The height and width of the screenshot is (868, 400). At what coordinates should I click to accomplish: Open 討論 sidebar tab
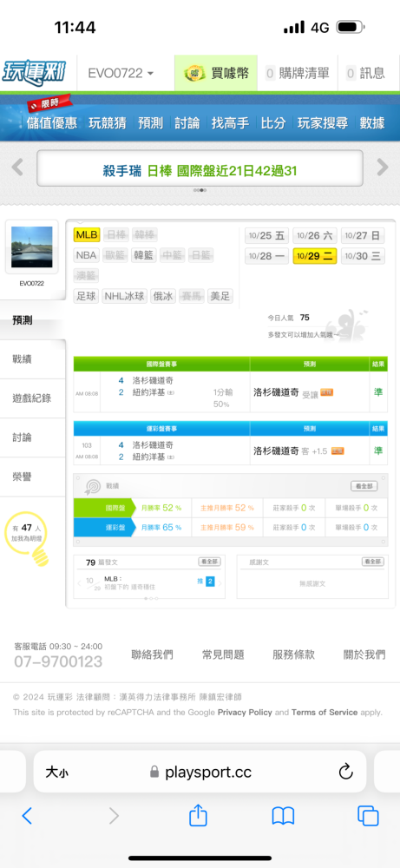click(33, 437)
